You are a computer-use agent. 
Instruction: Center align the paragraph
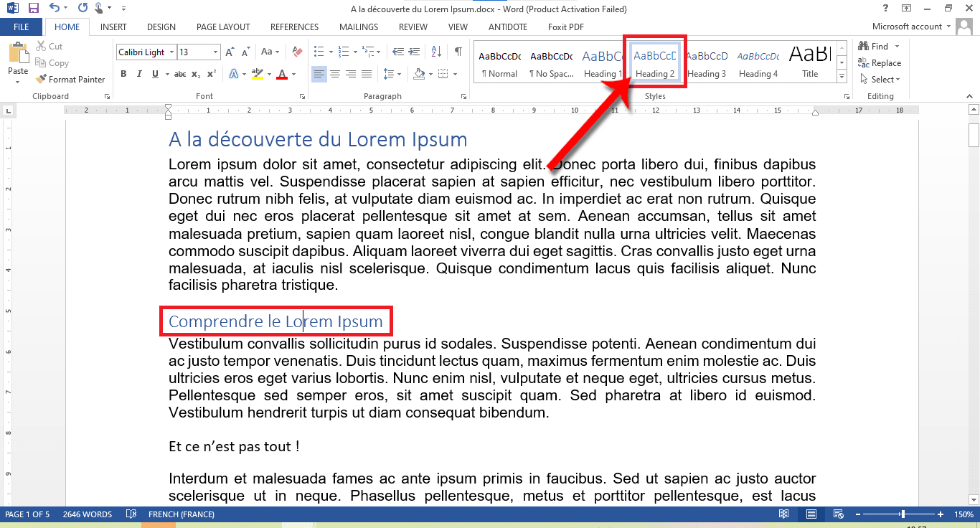point(335,74)
